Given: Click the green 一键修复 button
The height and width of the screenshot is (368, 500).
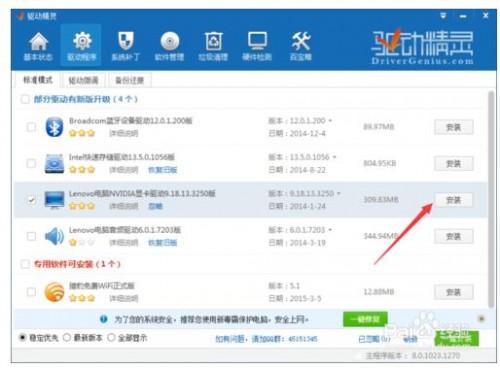Looking at the screenshot, I should click(365, 319).
